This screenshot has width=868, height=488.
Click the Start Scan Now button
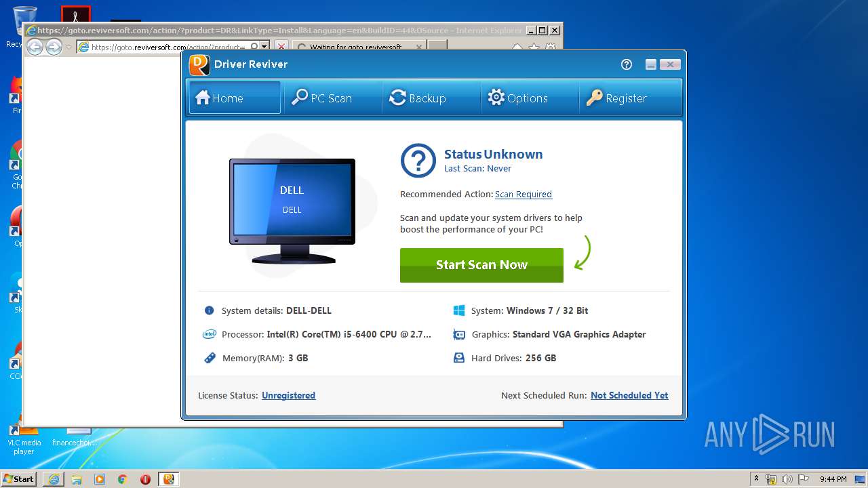tap(481, 265)
